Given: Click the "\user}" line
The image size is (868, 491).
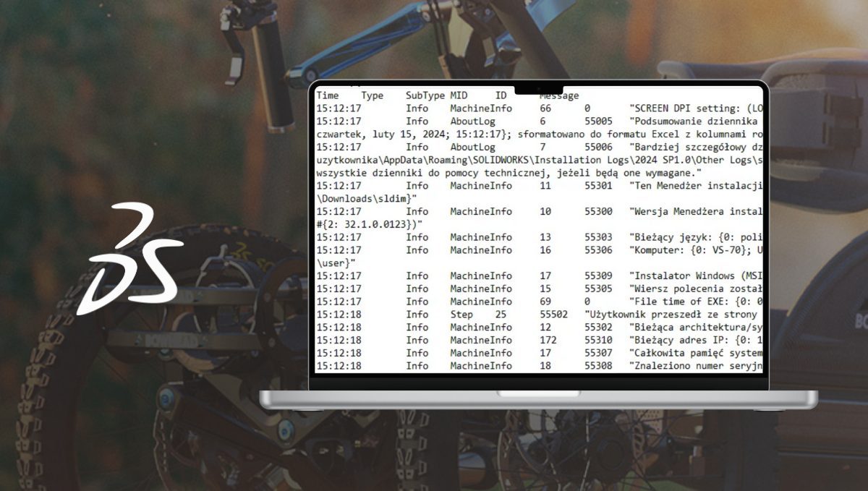Looking at the screenshot, I should (336, 262).
